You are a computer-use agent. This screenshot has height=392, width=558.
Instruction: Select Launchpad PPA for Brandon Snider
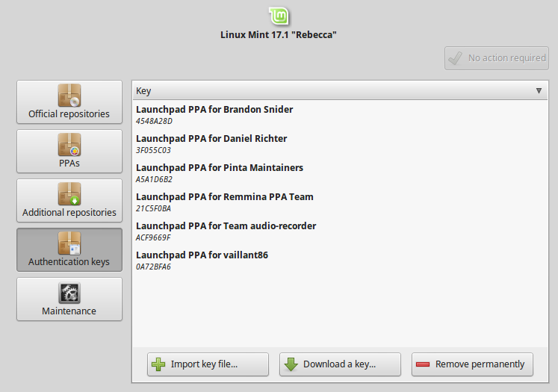tap(214, 110)
